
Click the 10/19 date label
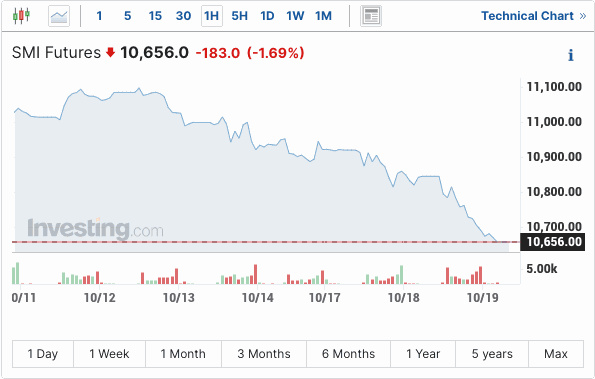coord(482,297)
